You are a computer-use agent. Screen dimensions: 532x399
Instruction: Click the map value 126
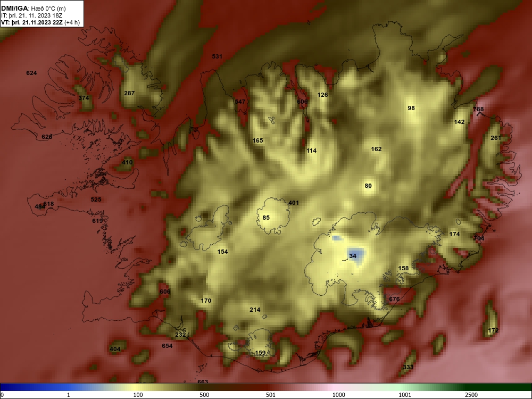(x=323, y=95)
